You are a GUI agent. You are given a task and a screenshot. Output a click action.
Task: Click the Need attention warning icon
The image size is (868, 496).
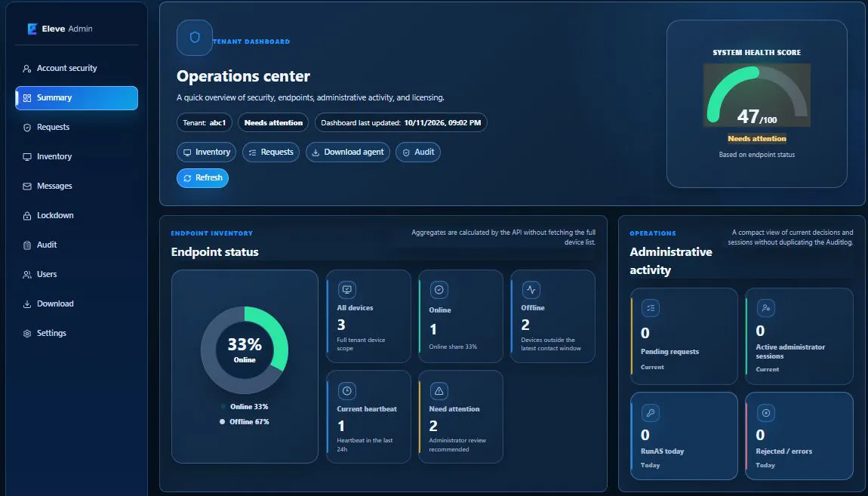point(439,391)
